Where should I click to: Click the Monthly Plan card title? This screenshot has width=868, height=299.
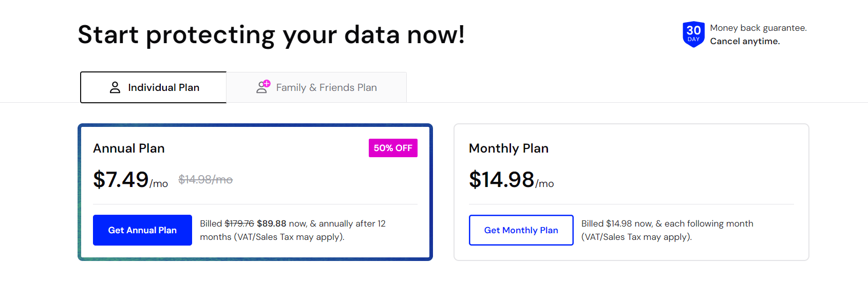tap(508, 148)
